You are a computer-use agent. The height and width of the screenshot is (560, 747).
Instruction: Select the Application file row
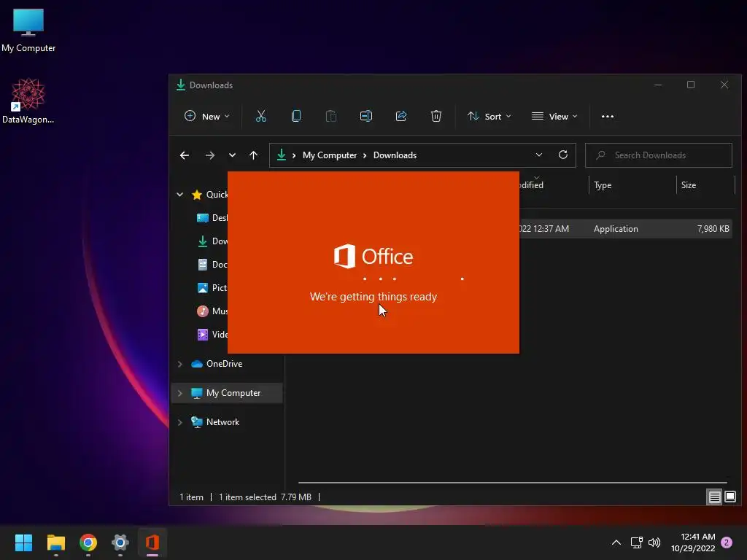625,228
